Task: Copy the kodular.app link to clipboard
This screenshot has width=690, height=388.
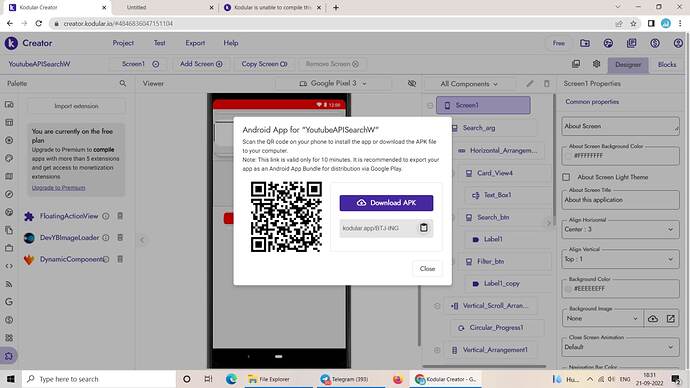Action: point(423,228)
